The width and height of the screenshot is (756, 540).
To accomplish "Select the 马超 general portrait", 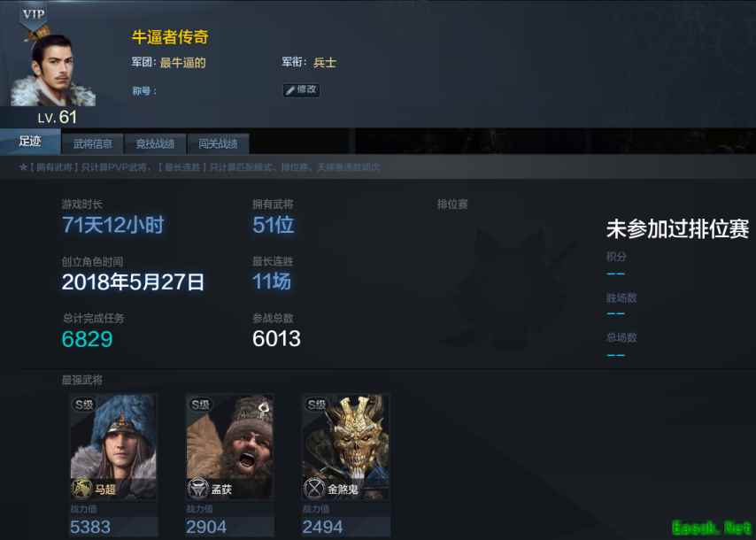I will [x=113, y=446].
